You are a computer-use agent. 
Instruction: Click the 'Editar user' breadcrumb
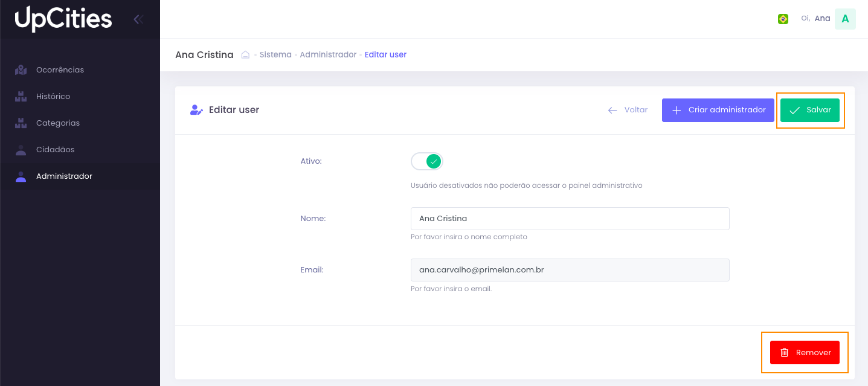pyautogui.click(x=385, y=54)
